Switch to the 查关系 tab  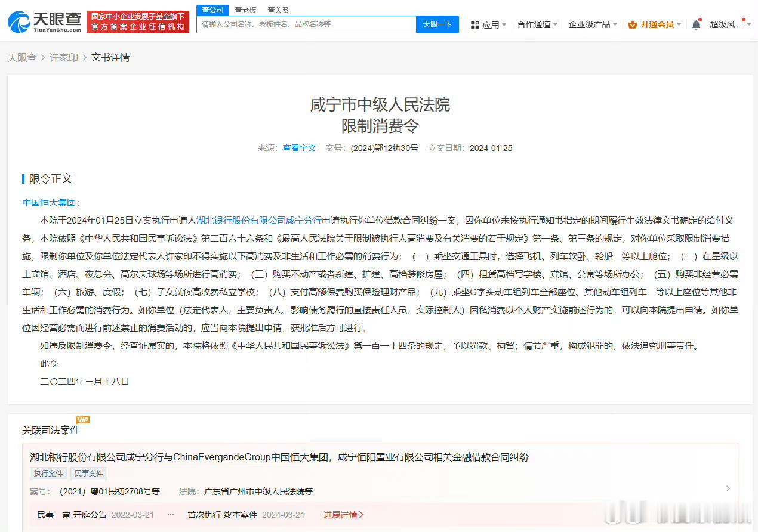(x=278, y=10)
